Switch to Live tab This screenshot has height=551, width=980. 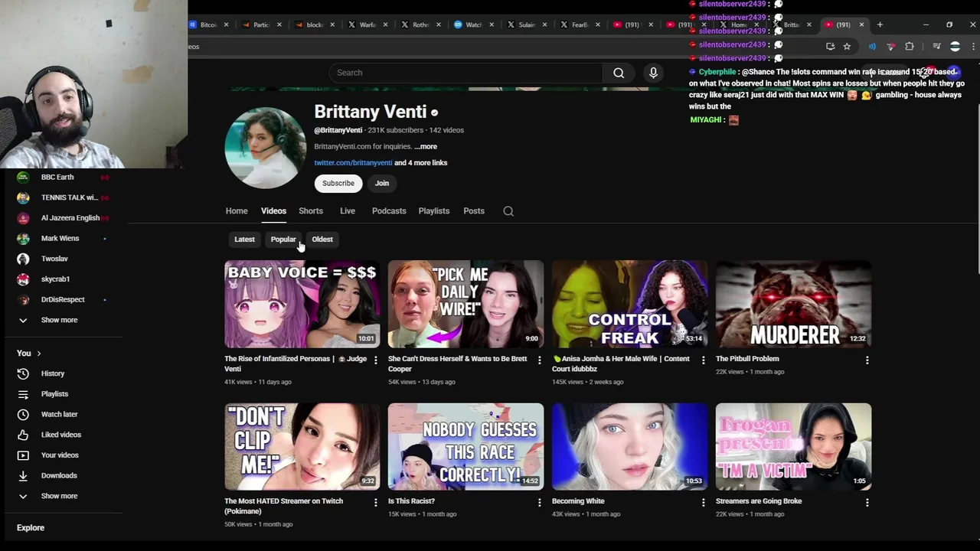348,211
